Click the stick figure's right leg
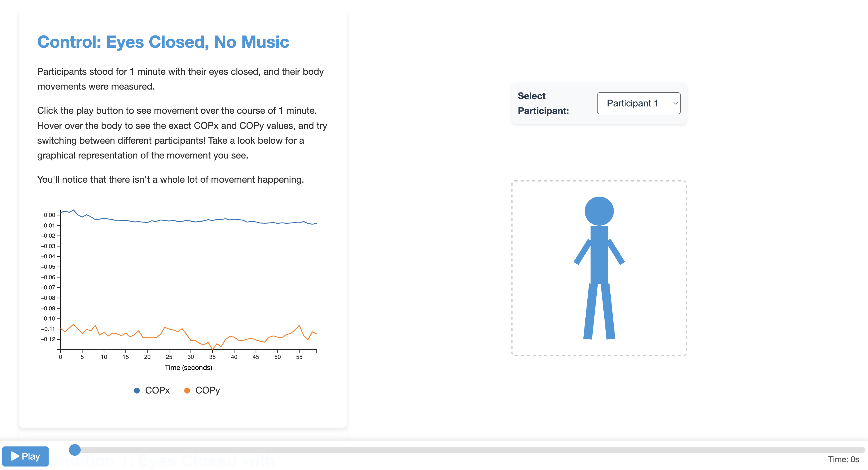This screenshot has width=868, height=470. click(608, 311)
